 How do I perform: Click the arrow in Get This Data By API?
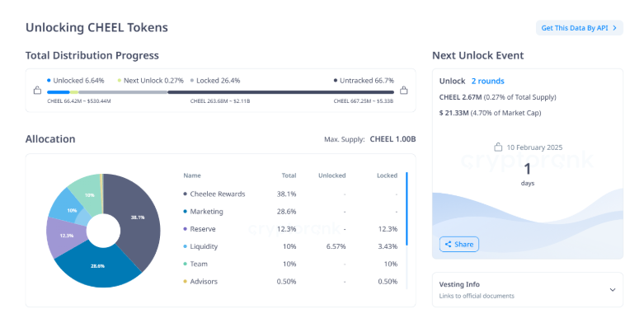[x=614, y=28]
